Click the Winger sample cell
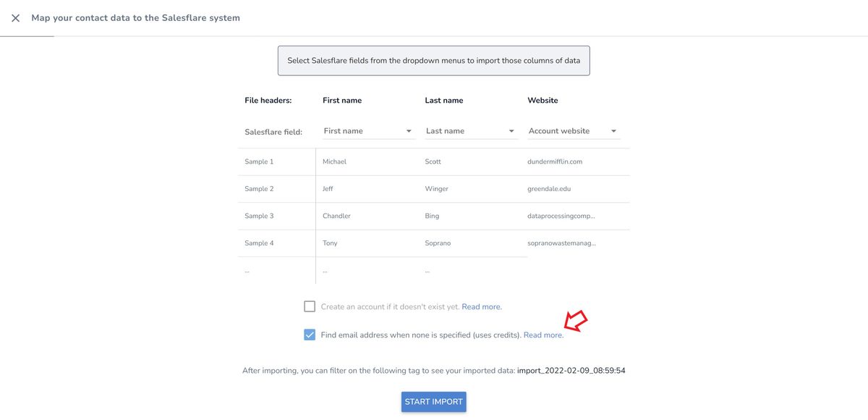 click(437, 189)
